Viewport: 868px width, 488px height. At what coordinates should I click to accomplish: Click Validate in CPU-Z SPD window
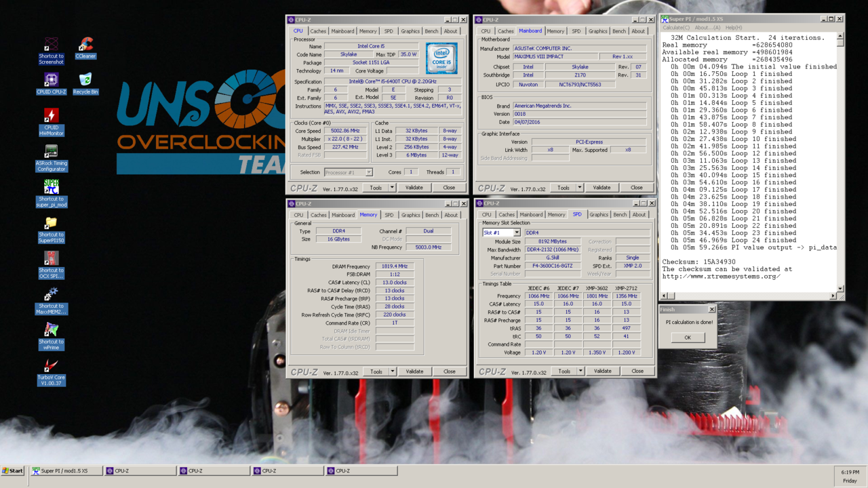click(602, 371)
